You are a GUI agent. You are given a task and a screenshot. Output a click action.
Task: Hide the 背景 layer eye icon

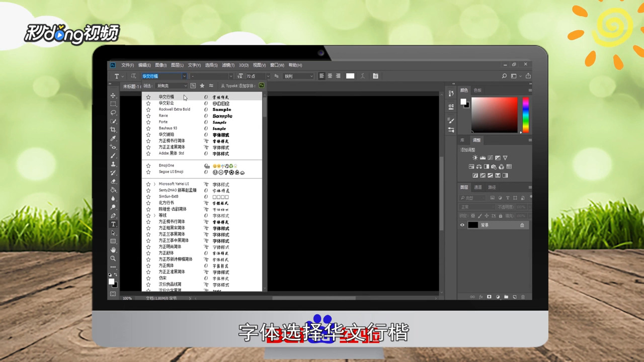coord(462,225)
